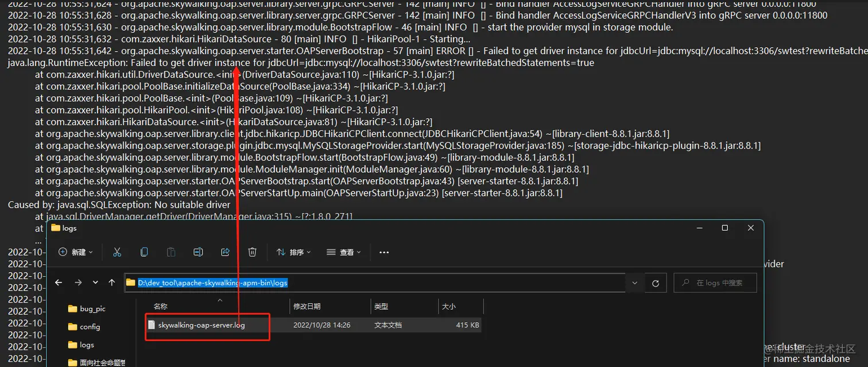Select the config folder in sidebar
The image size is (868, 367).
(x=84, y=327)
